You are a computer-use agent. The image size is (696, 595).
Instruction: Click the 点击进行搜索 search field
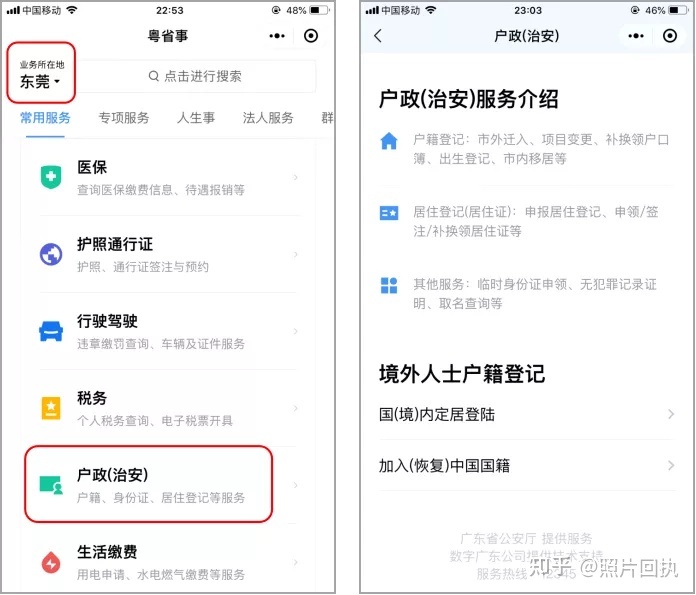pyautogui.click(x=195, y=76)
